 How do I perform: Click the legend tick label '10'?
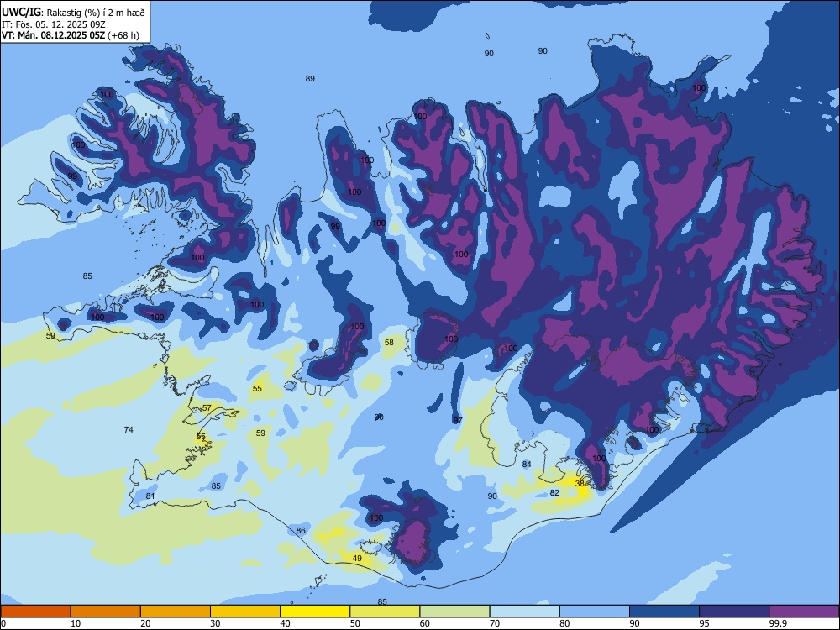point(76,623)
